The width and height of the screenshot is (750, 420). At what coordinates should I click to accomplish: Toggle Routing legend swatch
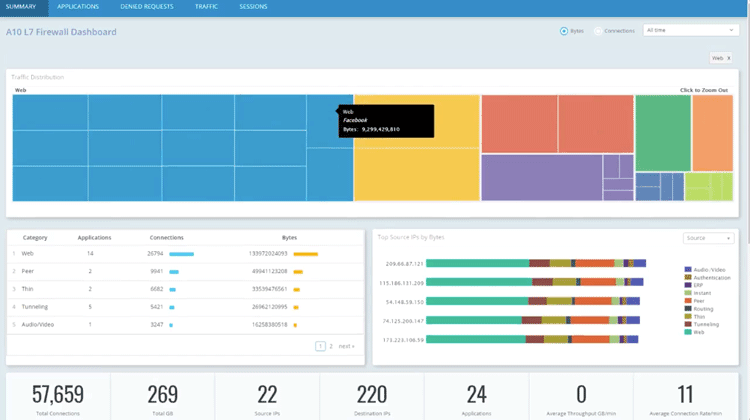coord(688,309)
